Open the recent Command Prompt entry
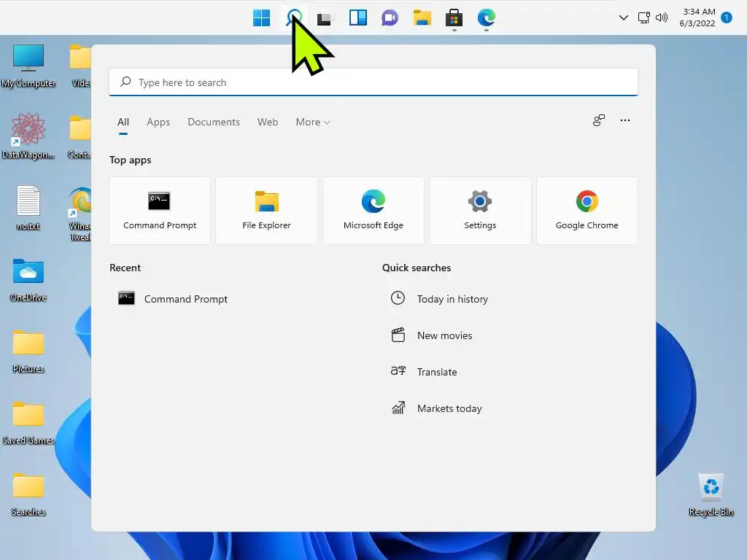 click(x=172, y=298)
